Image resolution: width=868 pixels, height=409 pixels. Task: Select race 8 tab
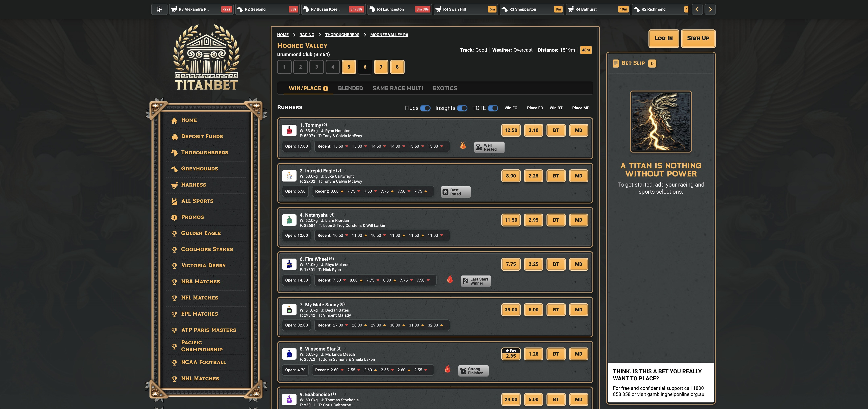[397, 67]
